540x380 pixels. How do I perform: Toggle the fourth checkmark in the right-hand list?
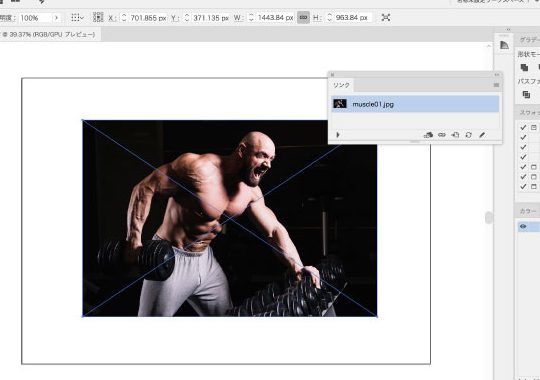523,157
